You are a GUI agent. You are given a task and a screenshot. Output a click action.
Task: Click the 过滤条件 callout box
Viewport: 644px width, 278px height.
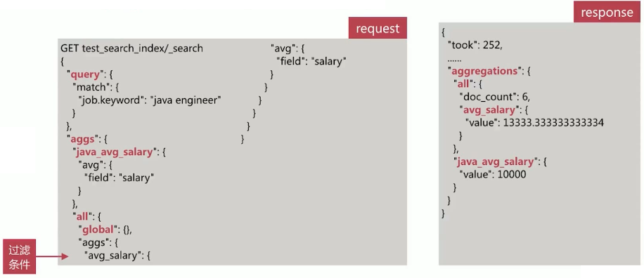[19, 256]
